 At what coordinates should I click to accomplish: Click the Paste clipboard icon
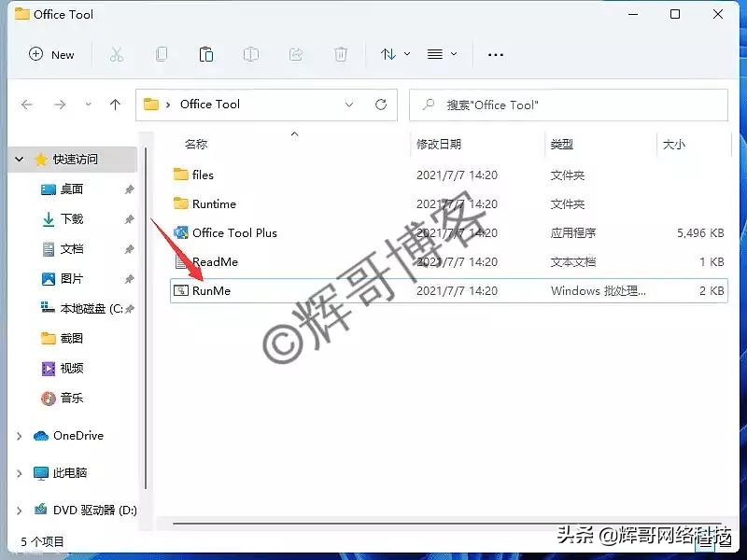coord(206,55)
